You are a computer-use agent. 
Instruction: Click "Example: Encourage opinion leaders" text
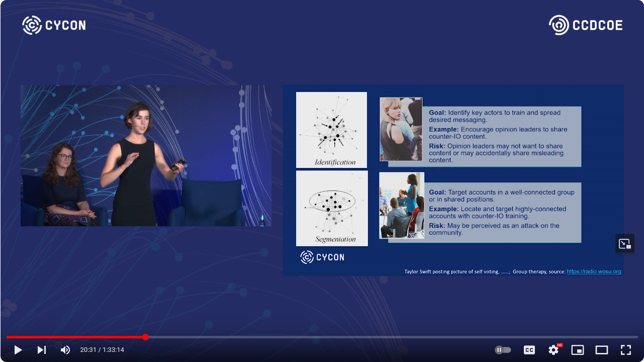498,133
